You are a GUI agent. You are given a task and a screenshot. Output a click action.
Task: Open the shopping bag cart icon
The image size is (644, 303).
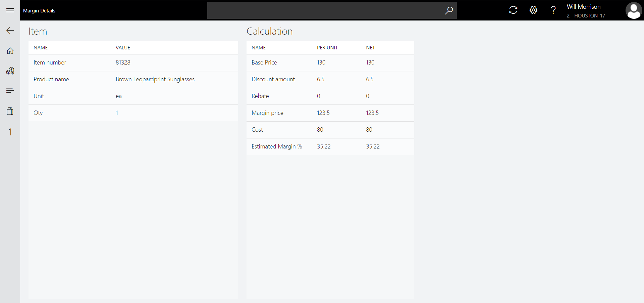click(x=10, y=111)
